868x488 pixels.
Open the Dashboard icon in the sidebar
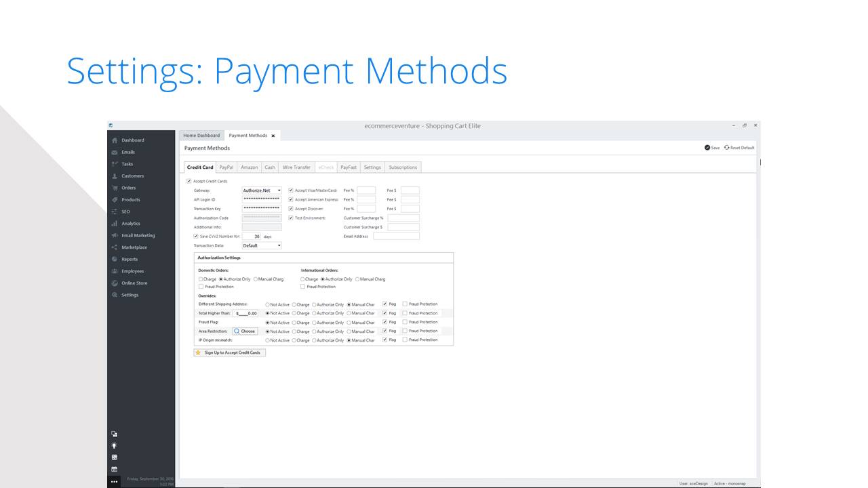115,140
